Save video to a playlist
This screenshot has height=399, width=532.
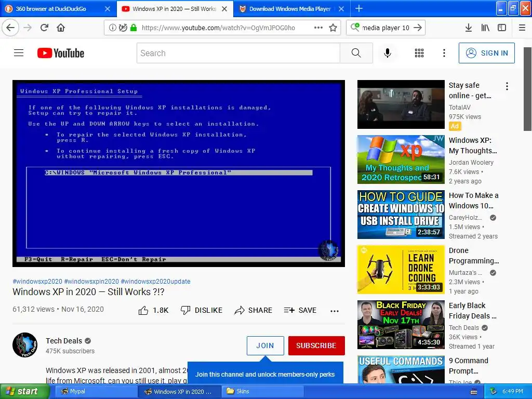[300, 310]
